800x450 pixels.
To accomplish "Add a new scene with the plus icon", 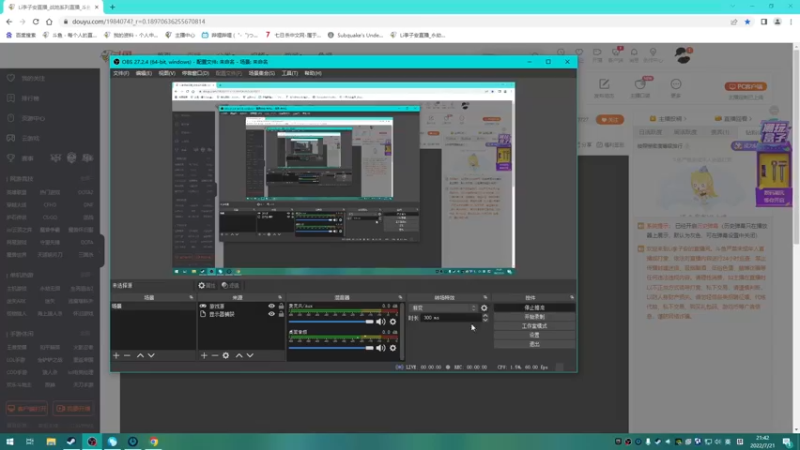I will 116,355.
